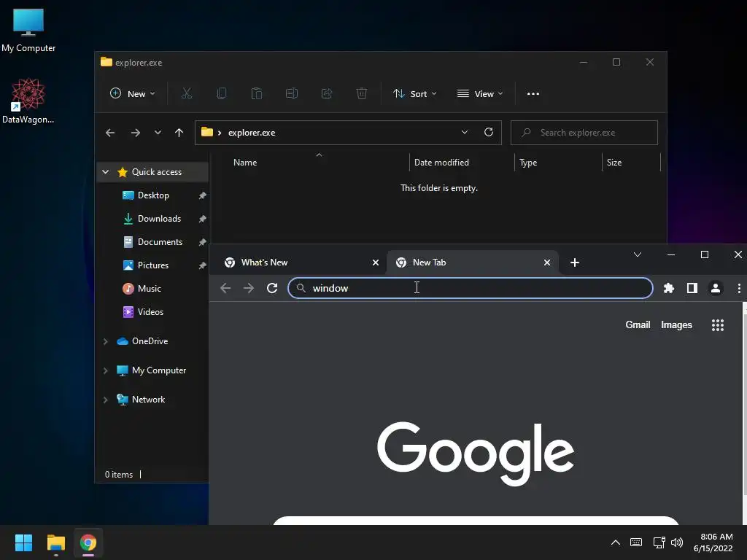Click the Share icon in Explorer toolbar

pyautogui.click(x=327, y=94)
